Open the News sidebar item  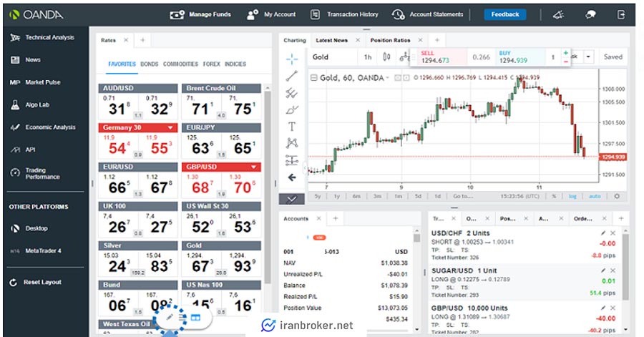coord(26,60)
